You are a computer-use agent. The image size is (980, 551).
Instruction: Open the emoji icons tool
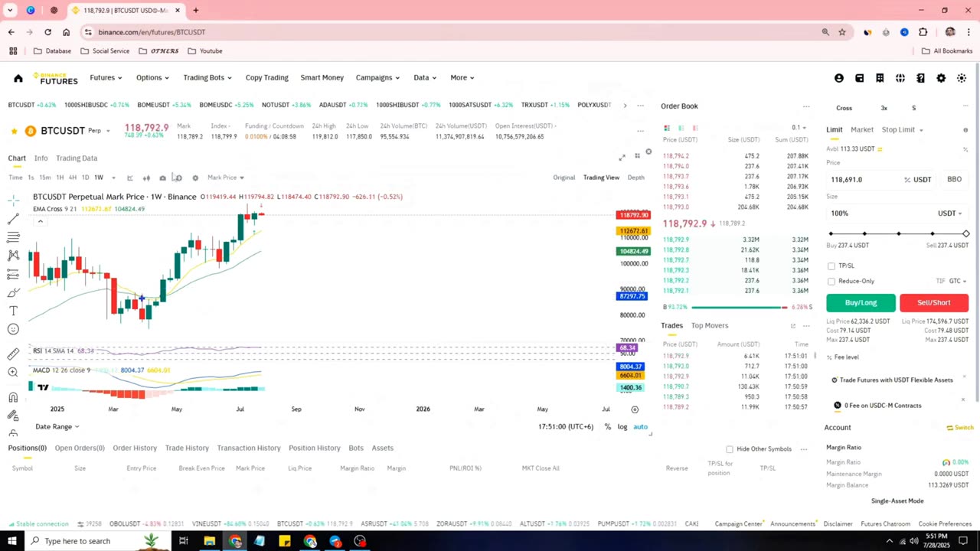(x=13, y=329)
